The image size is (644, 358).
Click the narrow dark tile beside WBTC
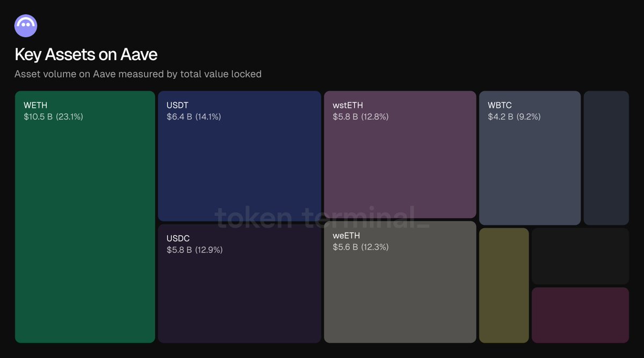(x=606, y=158)
